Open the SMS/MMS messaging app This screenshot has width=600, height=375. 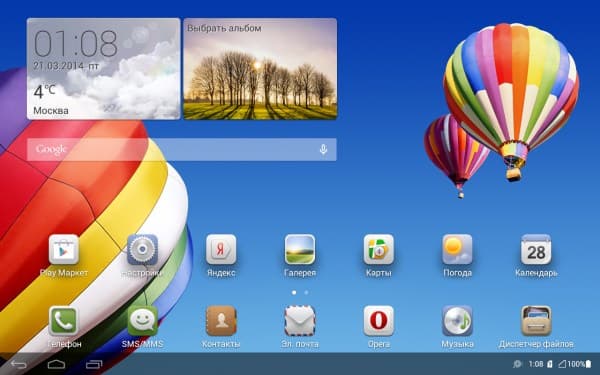click(142, 321)
